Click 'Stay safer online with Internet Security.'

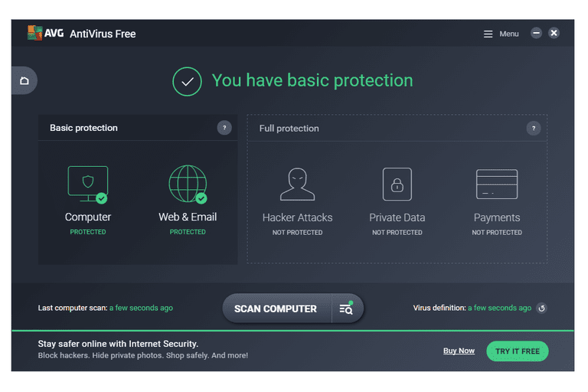tap(118, 344)
